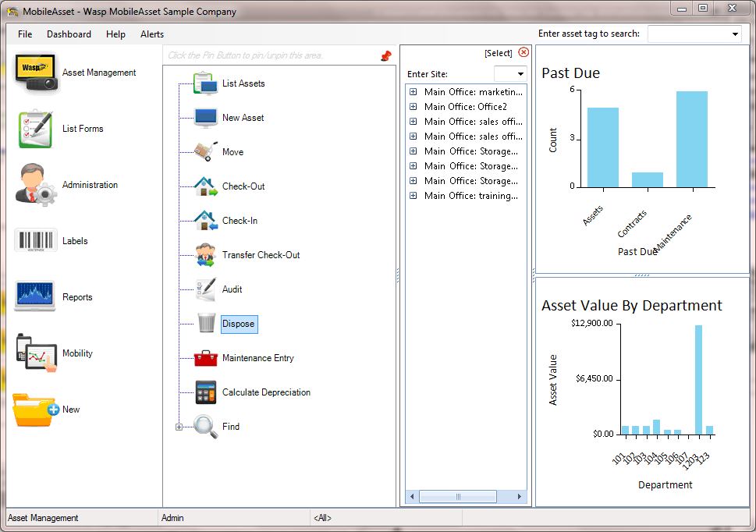Click "Admin" in the status bar
The height and width of the screenshot is (532, 756).
point(172,517)
